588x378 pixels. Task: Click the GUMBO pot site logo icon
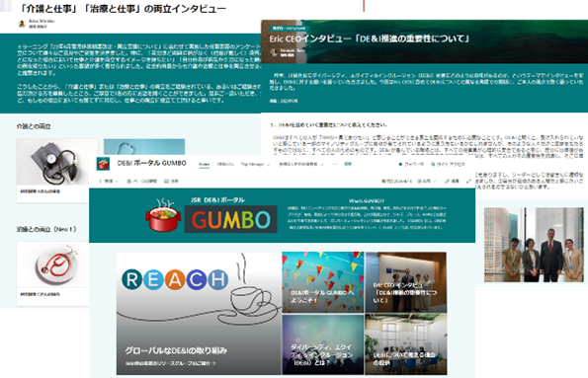point(103,164)
